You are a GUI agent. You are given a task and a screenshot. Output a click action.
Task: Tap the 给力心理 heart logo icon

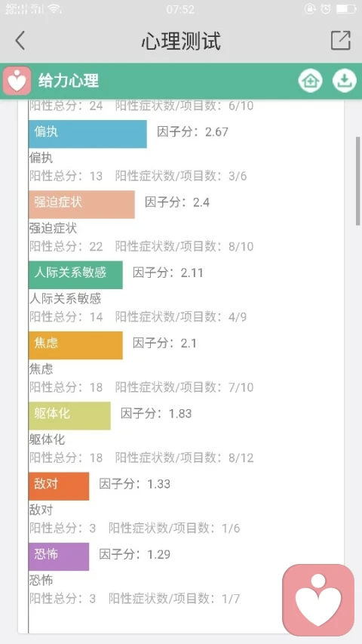coord(17,81)
